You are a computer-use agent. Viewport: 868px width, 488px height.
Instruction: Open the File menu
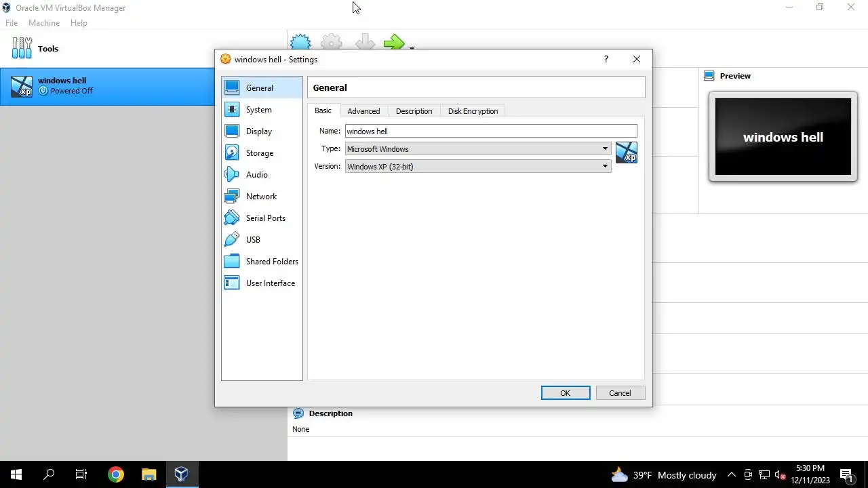click(x=12, y=22)
